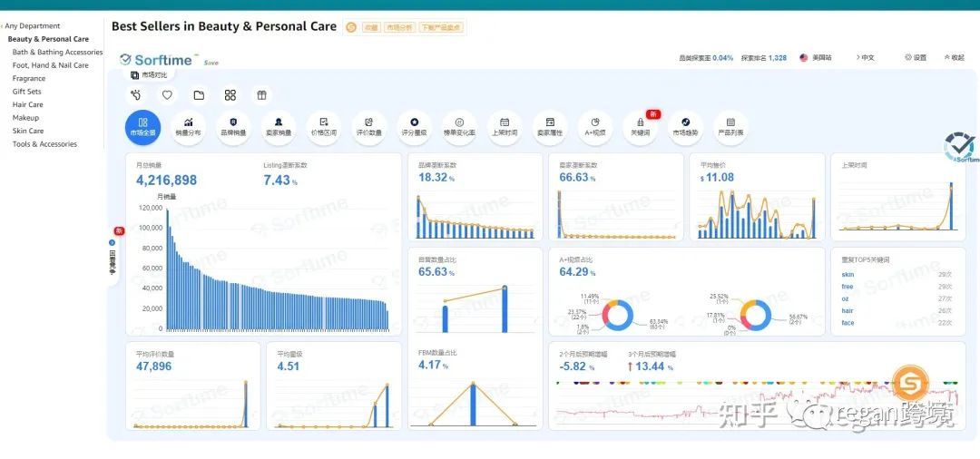Go to Any Department link
The width and height of the screenshot is (980, 459).
[x=31, y=26]
